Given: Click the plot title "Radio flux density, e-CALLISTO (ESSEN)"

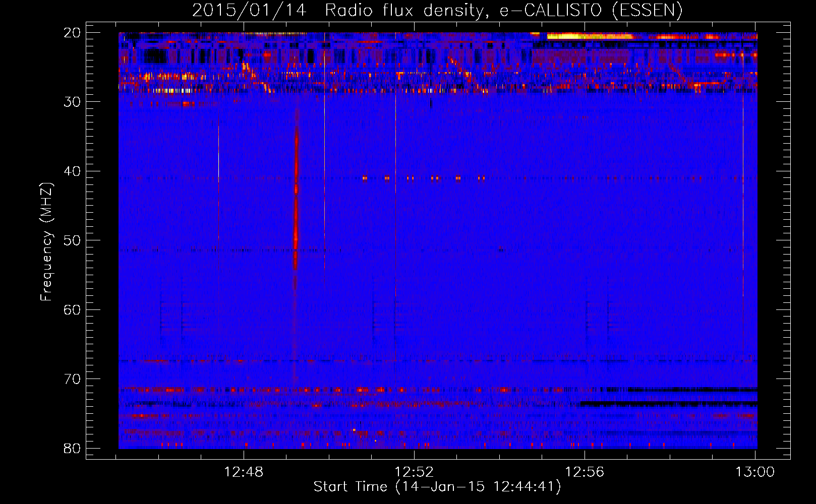Looking at the screenshot, I should point(503,11).
